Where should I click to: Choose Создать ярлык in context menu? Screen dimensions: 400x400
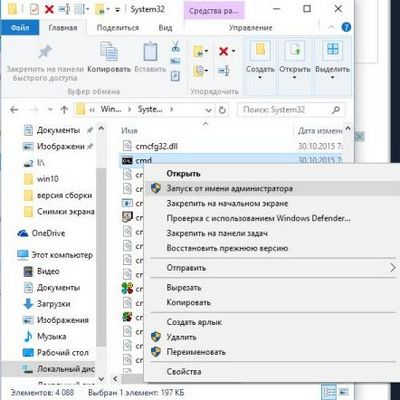click(x=271, y=322)
